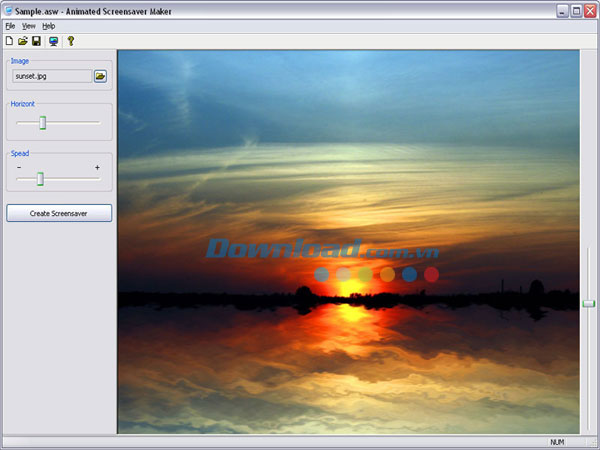Click the Spead group label
Screen dimensions: 600x450
point(20,153)
